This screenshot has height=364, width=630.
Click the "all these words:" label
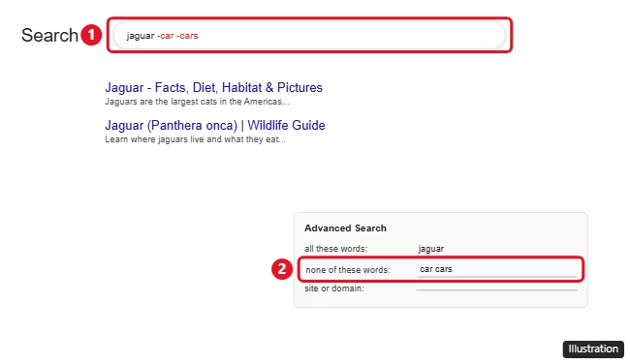(336, 249)
